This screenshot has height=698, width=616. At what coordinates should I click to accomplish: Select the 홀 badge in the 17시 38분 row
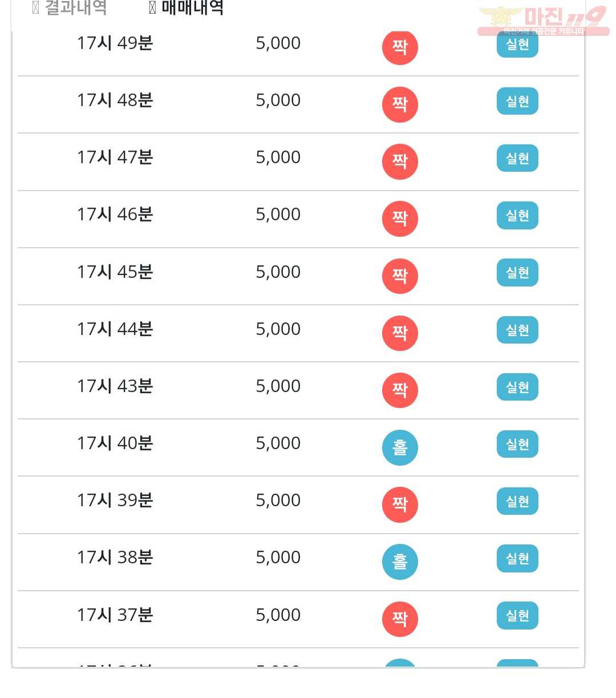click(400, 562)
